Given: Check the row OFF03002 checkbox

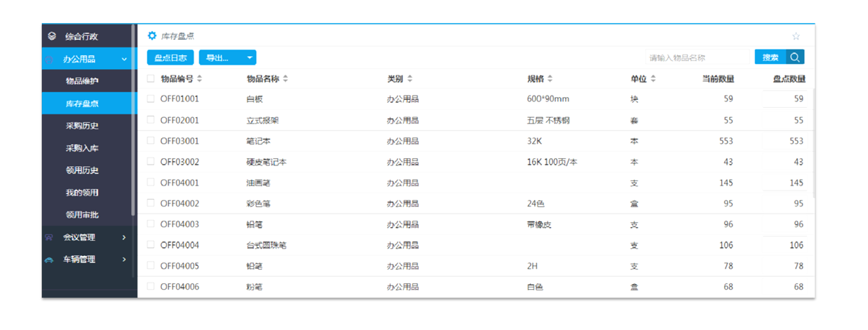Looking at the screenshot, I should [x=150, y=162].
